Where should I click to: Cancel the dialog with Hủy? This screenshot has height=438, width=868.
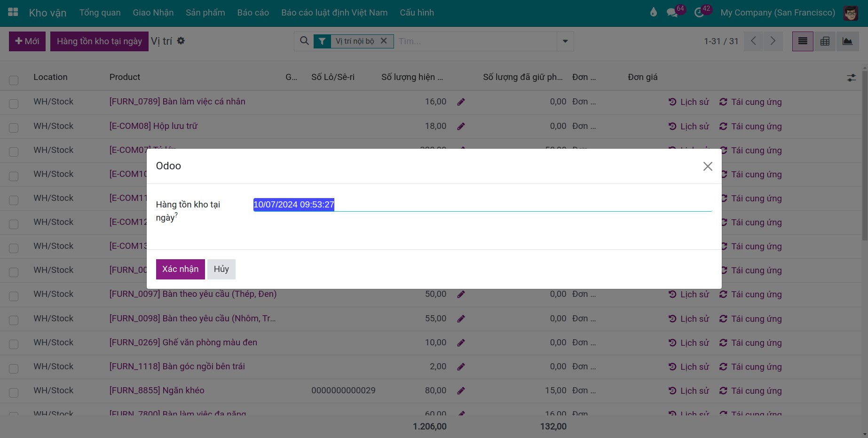pos(221,269)
